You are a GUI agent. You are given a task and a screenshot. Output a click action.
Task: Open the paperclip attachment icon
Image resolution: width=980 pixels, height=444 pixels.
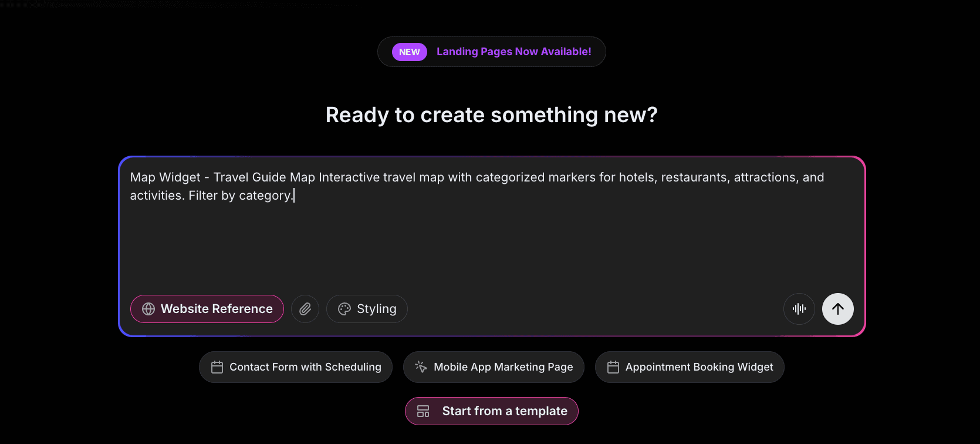point(305,308)
